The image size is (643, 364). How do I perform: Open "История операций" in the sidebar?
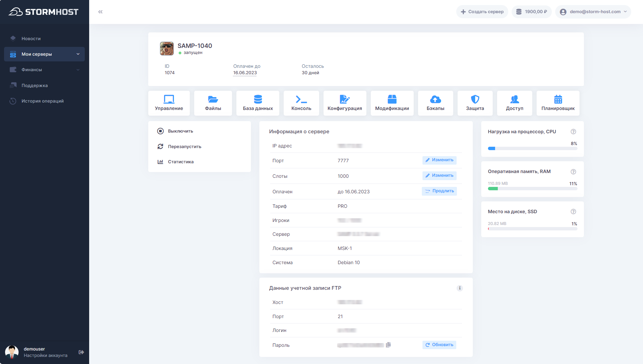pos(43,101)
